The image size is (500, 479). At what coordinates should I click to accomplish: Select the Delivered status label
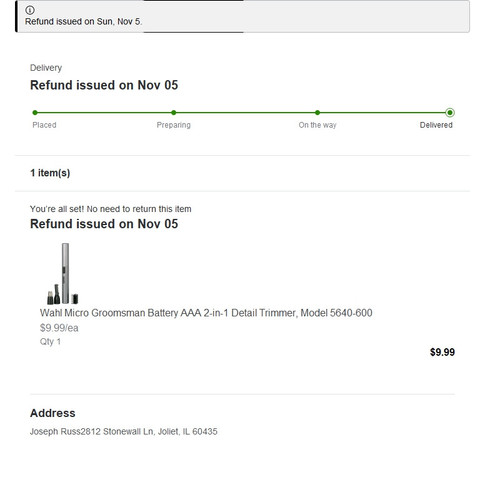click(x=436, y=125)
